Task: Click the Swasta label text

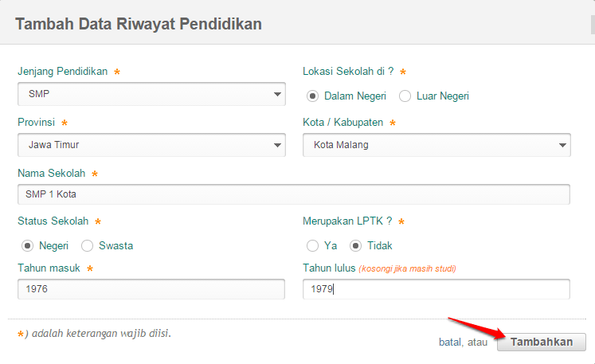Action: (115, 245)
